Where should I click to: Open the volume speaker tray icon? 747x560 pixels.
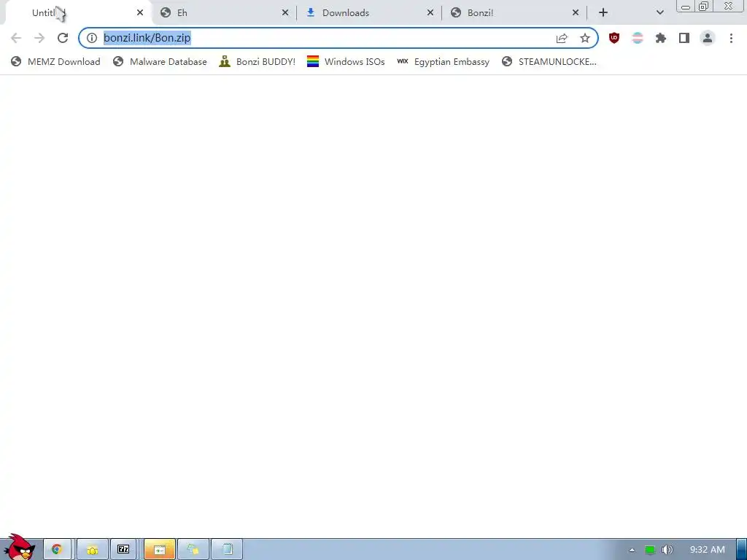pos(667,550)
